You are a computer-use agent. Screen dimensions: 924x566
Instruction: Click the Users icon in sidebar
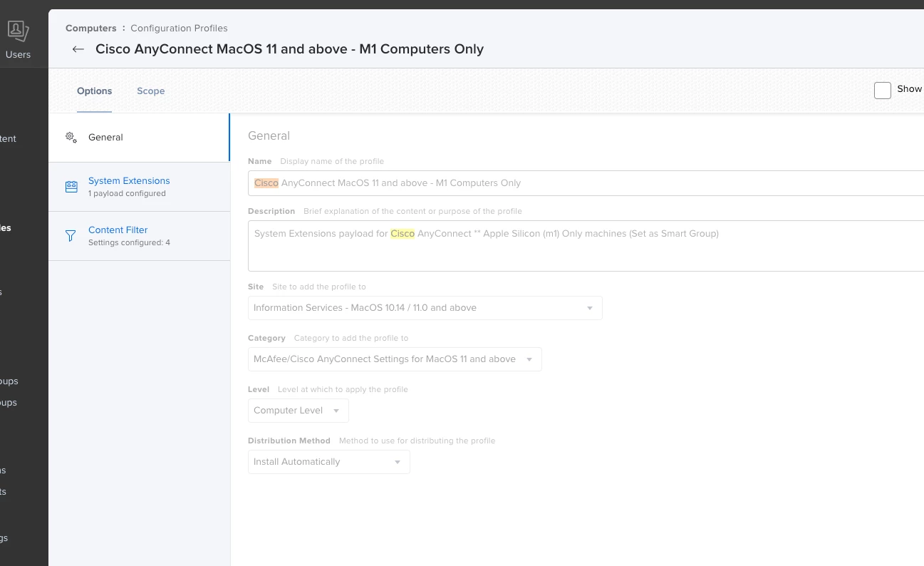coord(18,31)
